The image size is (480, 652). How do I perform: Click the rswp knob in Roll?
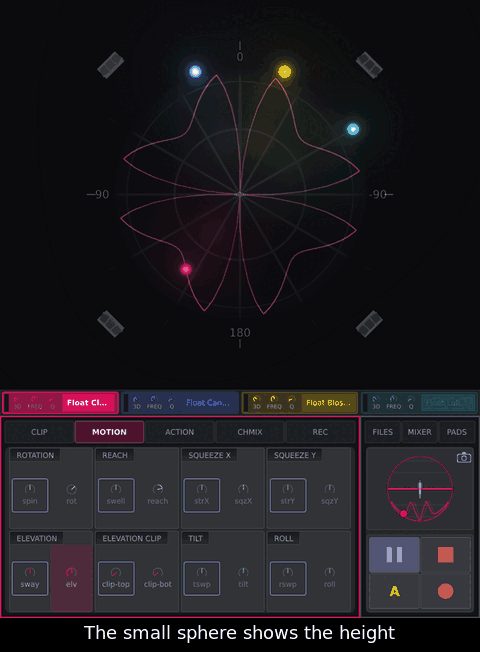point(288,578)
